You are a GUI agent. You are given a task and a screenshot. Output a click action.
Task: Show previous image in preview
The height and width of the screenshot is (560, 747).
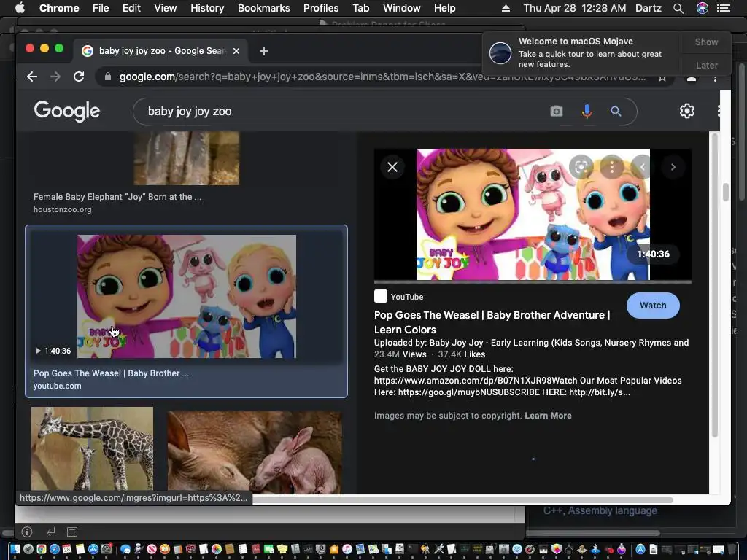coord(643,167)
